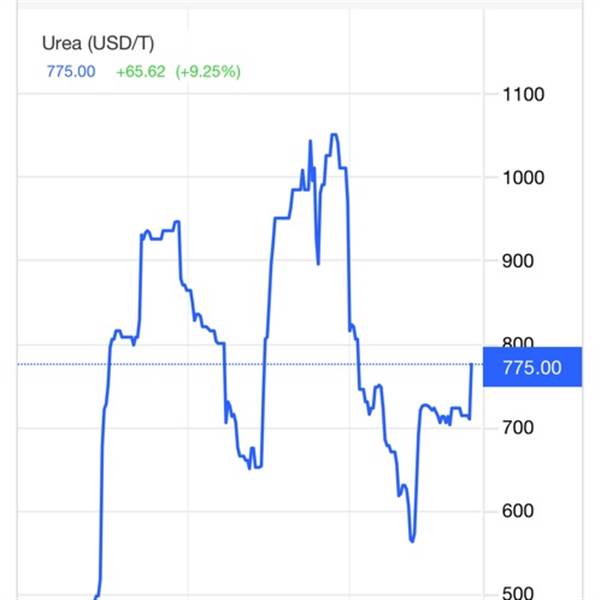The width and height of the screenshot is (600, 600).
Task: Click the 900 y-axis label
Action: click(x=518, y=261)
